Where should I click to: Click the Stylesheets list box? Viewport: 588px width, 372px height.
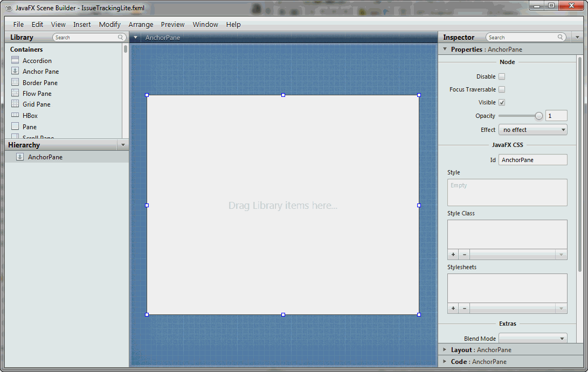507,289
